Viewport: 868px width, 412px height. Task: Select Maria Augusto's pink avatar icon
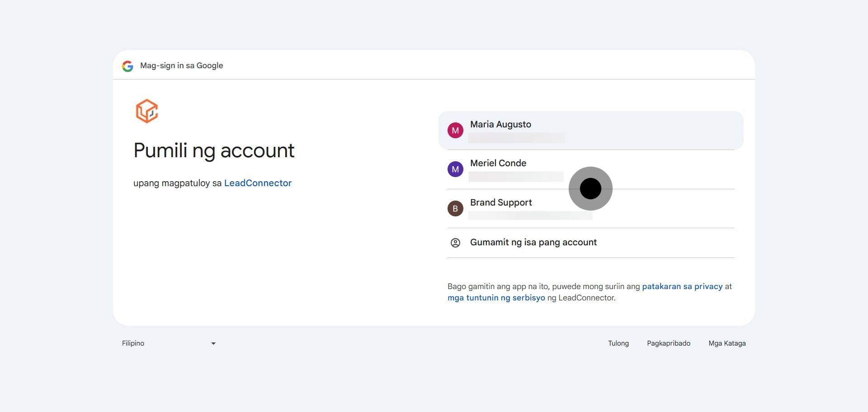[x=455, y=131]
